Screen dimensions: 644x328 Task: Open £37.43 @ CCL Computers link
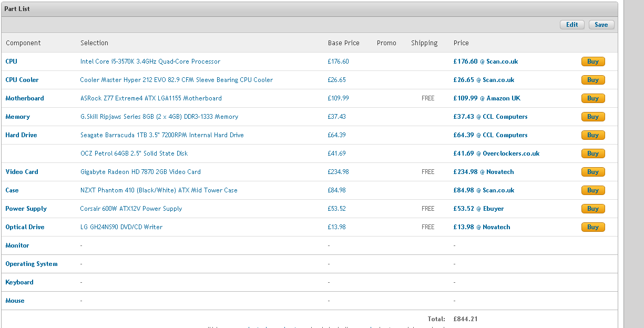(x=490, y=117)
